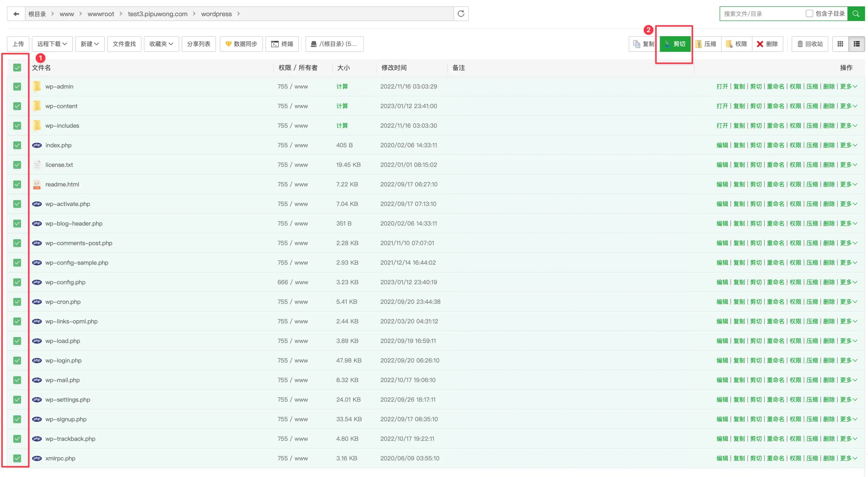This screenshot has height=477, width=868.
Task: Click the php icon of wp-config.php
Action: (x=37, y=282)
